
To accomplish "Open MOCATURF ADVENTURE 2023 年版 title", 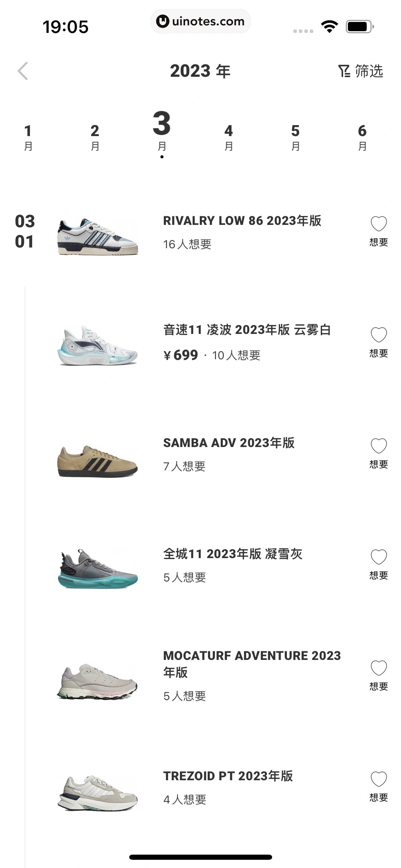I will tap(252, 664).
